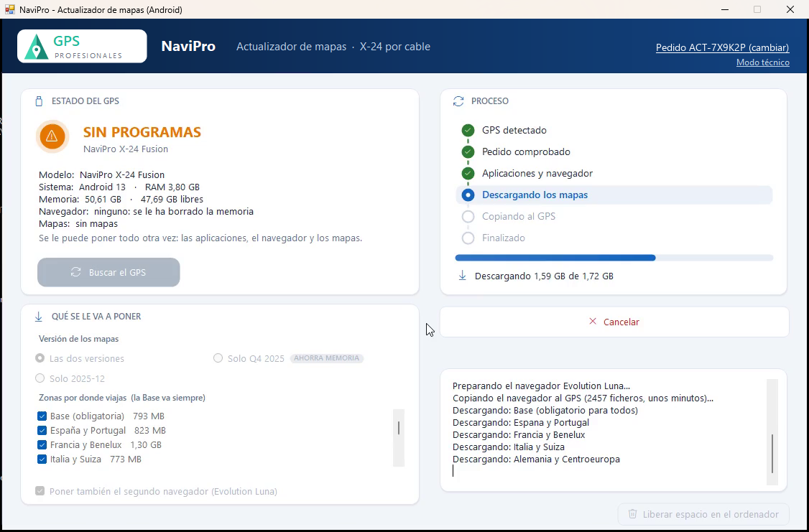This screenshot has height=532, width=809.
Task: Toggle the Italia y Suiza checkbox
Action: pos(42,459)
